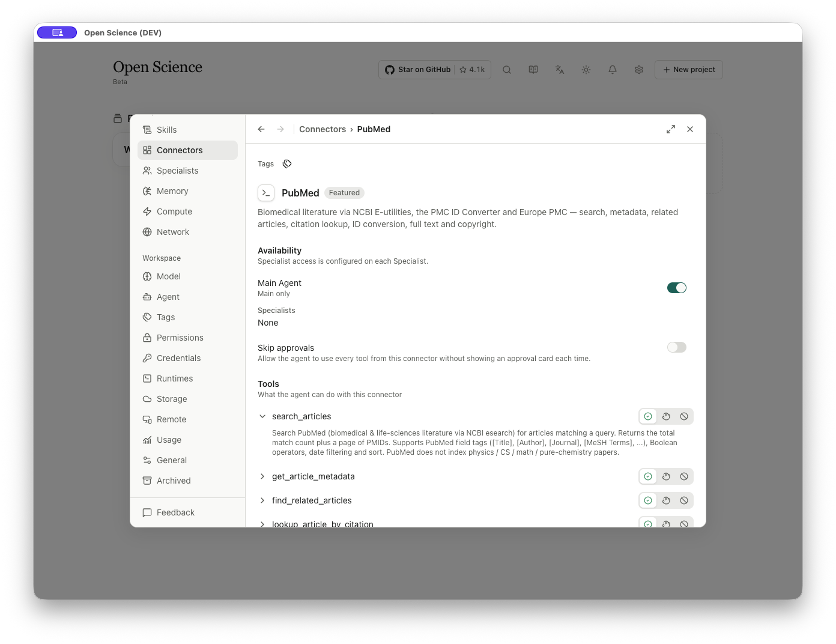Click the purple pill icon in title bar

57,32
